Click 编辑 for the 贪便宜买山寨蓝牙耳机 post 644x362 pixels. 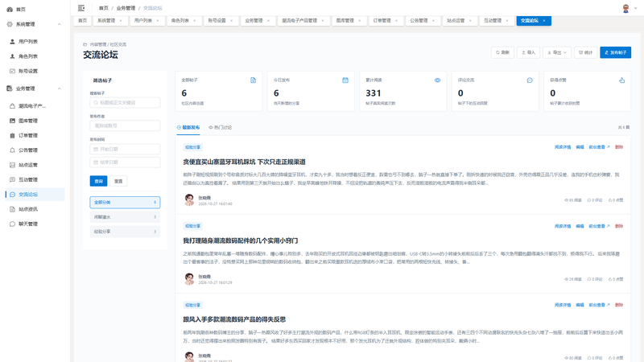tap(580, 147)
